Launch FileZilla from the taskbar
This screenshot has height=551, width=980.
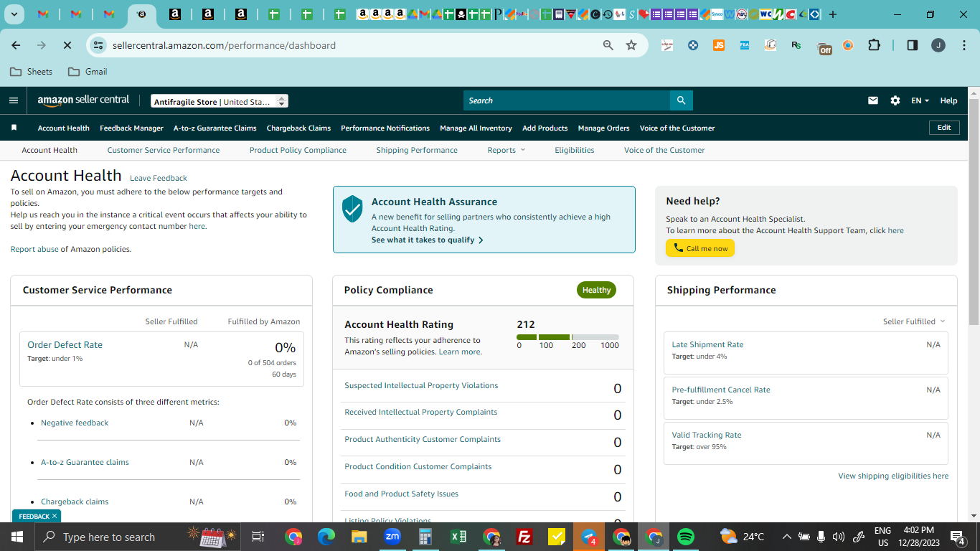(524, 537)
